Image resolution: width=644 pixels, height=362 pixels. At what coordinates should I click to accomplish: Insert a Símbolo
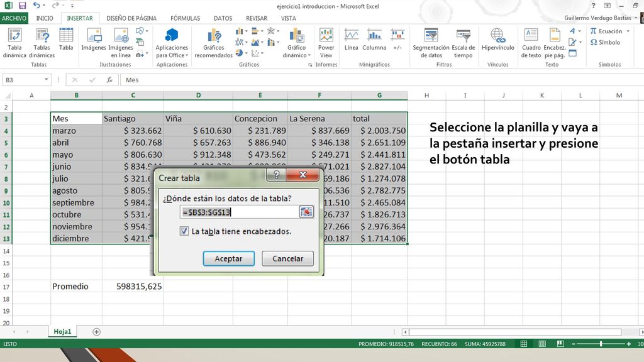pyautogui.click(x=605, y=42)
